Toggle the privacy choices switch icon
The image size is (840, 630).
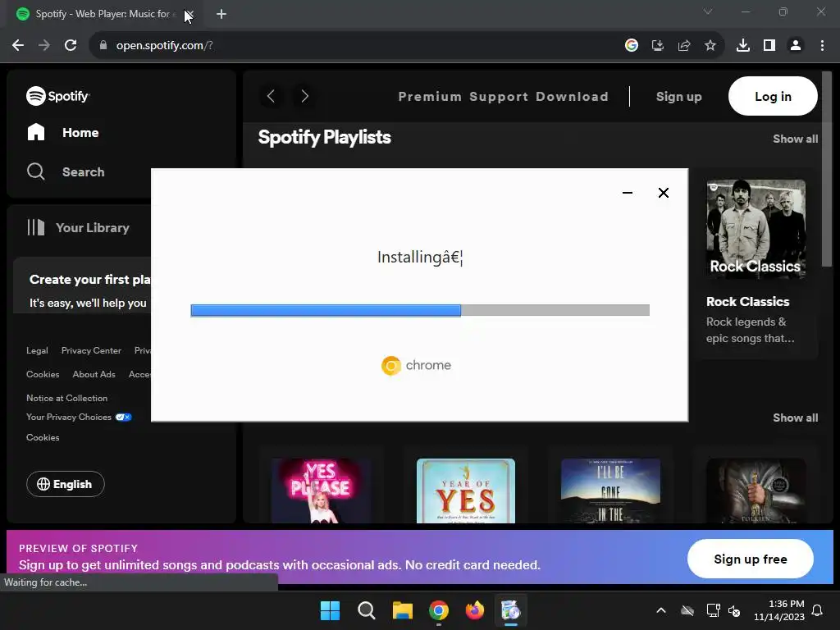(123, 417)
